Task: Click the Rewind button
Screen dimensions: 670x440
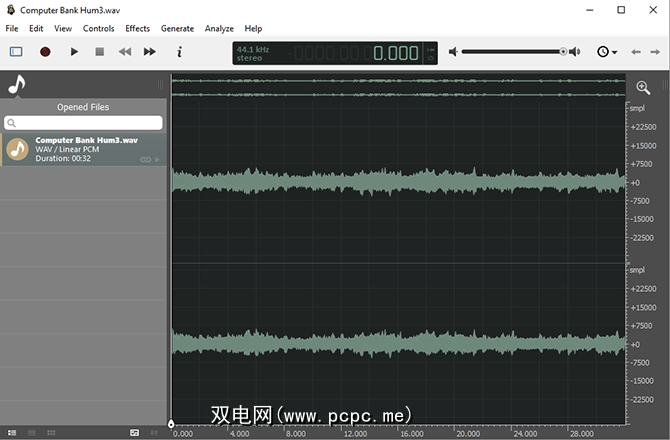Action: (x=125, y=52)
